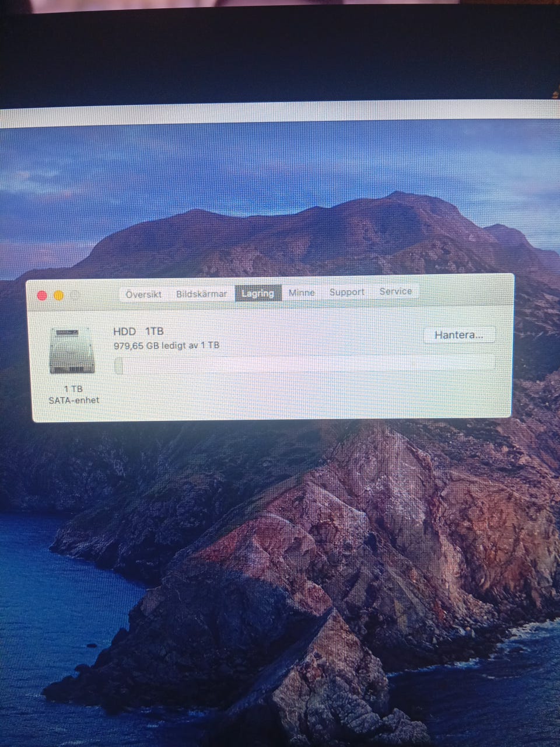Image resolution: width=560 pixels, height=747 pixels.
Task: Click the storage usage bar
Action: click(303, 364)
